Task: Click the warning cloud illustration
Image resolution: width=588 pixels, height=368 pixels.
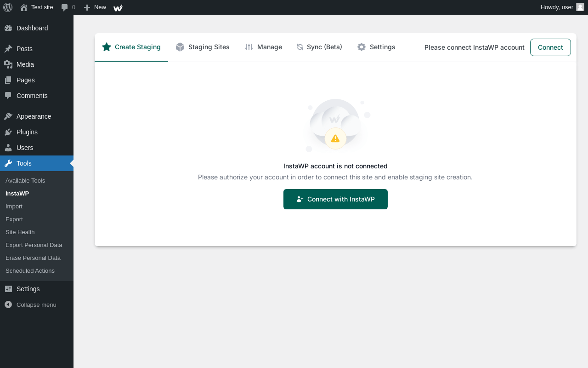Action: [338, 125]
